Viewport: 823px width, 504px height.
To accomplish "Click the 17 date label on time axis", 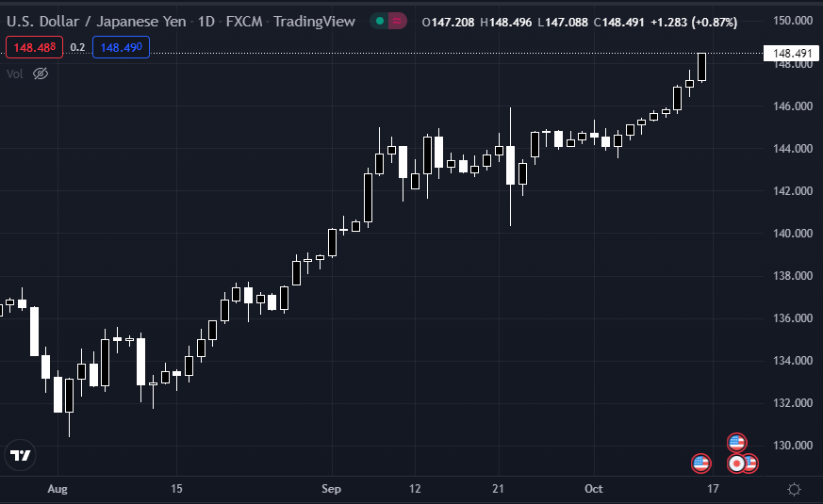I will (x=713, y=489).
